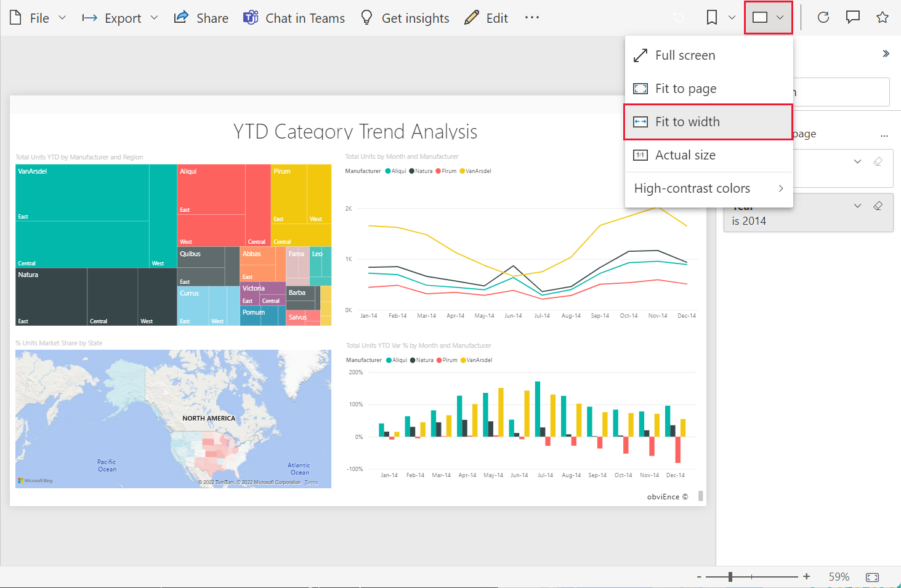Viewport: 901px width, 588px height.
Task: Click the Bookmark icon
Action: (x=712, y=17)
